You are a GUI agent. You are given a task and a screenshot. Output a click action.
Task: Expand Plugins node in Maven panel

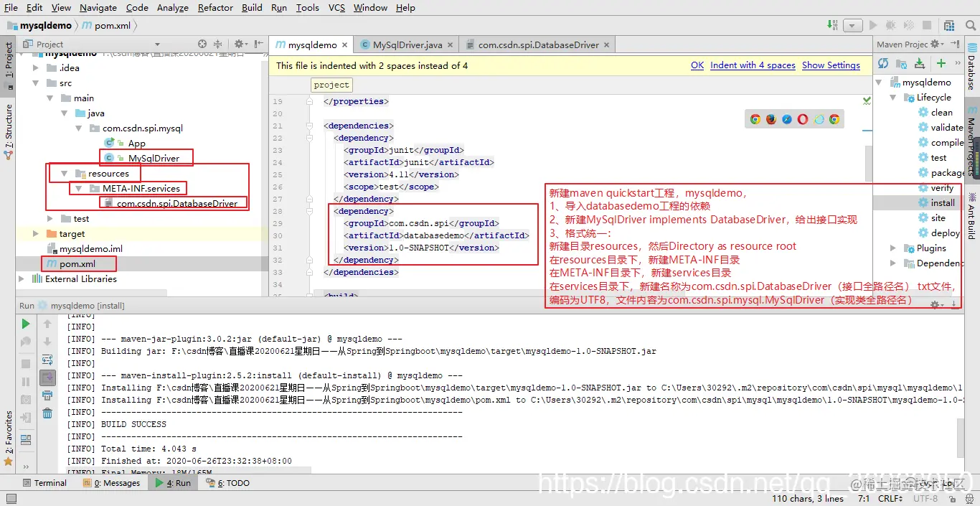click(x=893, y=248)
